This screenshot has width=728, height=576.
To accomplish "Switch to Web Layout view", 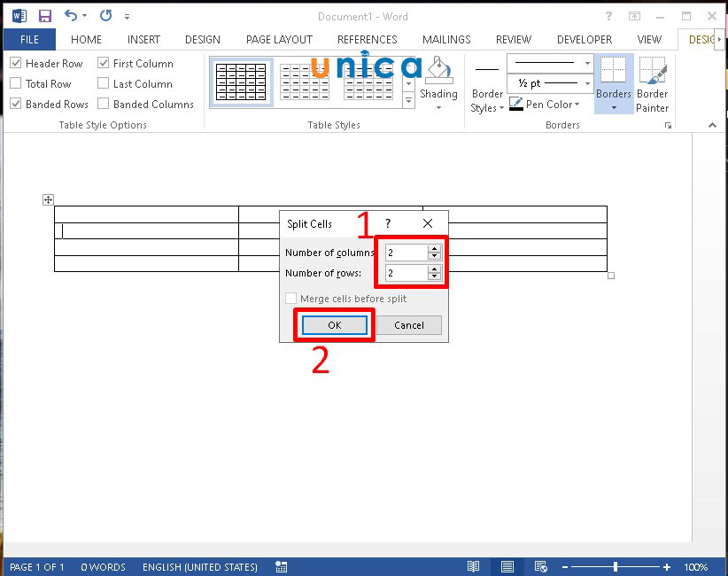I will point(541,567).
